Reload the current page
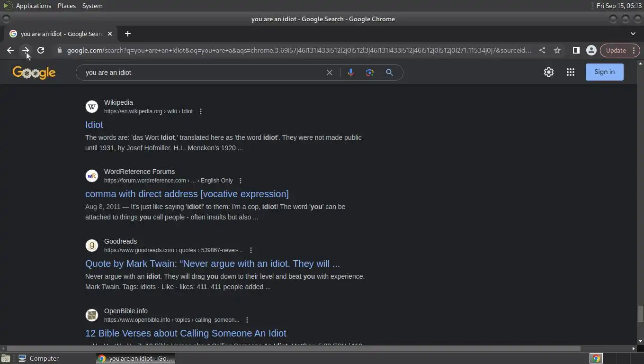Viewport: 644px width, 364px height. [41, 50]
